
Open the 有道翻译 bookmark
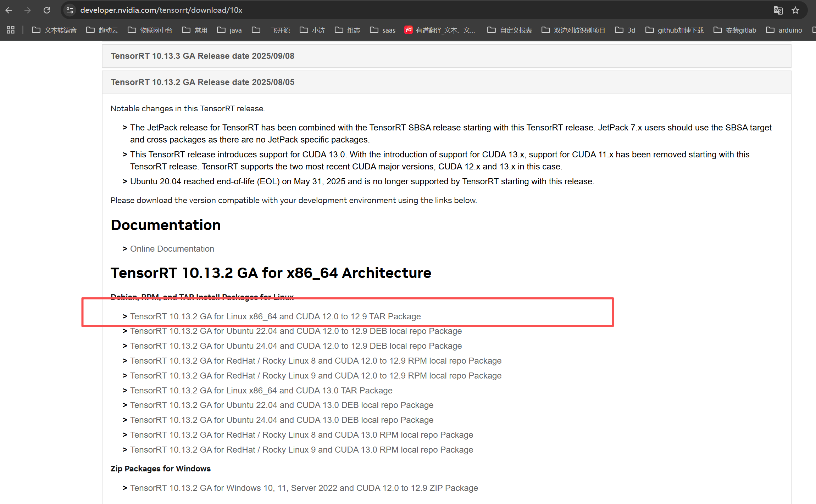pos(440,30)
